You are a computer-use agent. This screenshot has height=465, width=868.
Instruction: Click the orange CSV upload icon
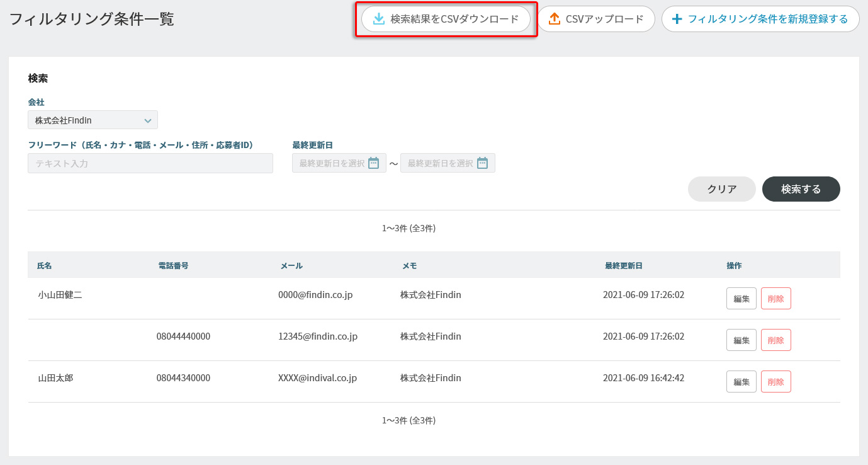pos(554,19)
